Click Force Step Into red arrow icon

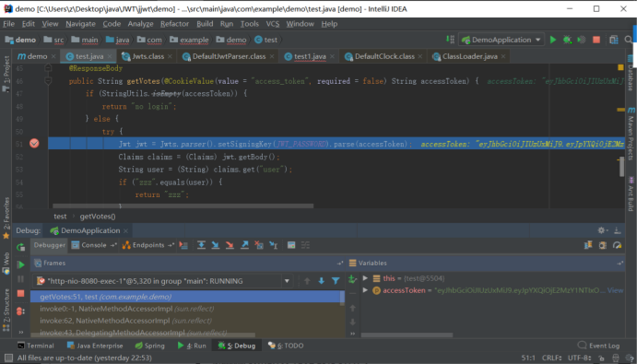(x=230, y=245)
